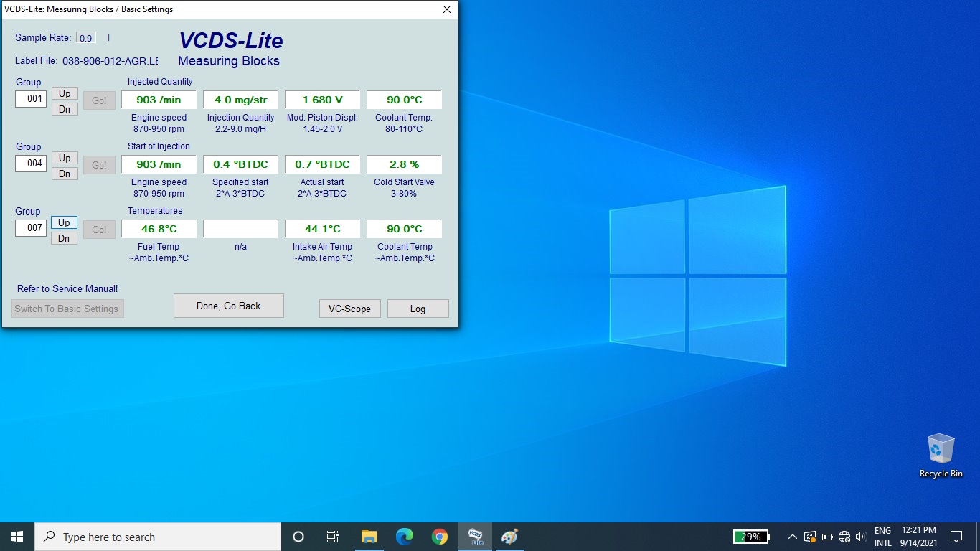Screen dimensions: 980x551
Task: Open the notifications action center
Action: (x=956, y=537)
